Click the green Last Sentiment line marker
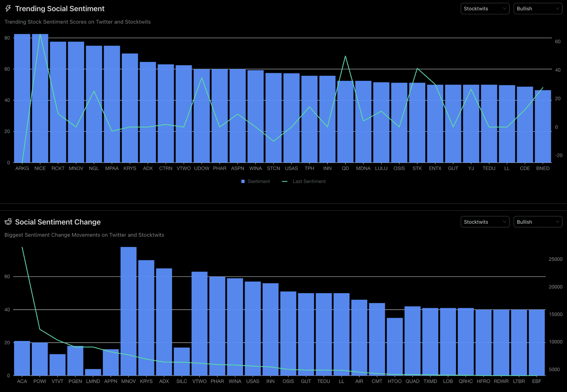The width and height of the screenshot is (567, 392). (x=285, y=181)
